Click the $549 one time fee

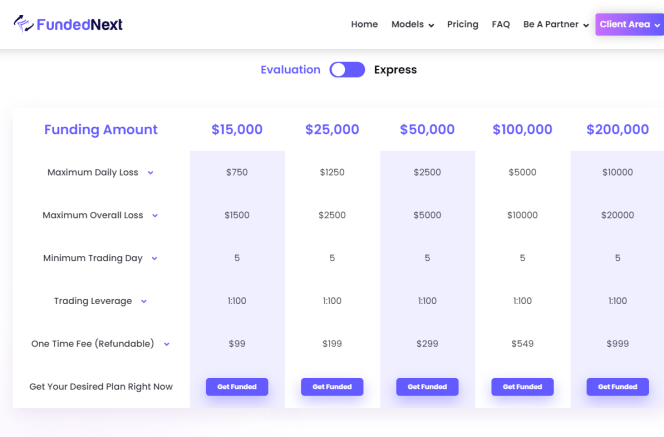pos(523,343)
